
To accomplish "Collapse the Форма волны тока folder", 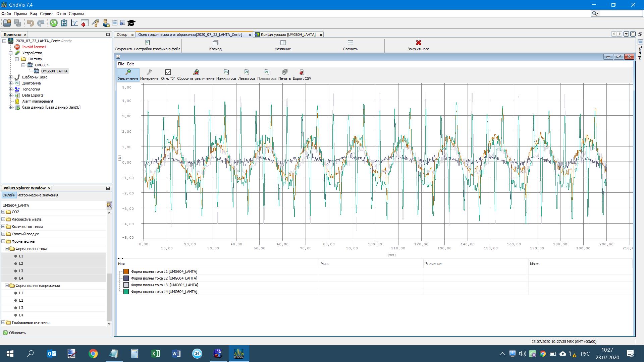I will click(x=7, y=249).
